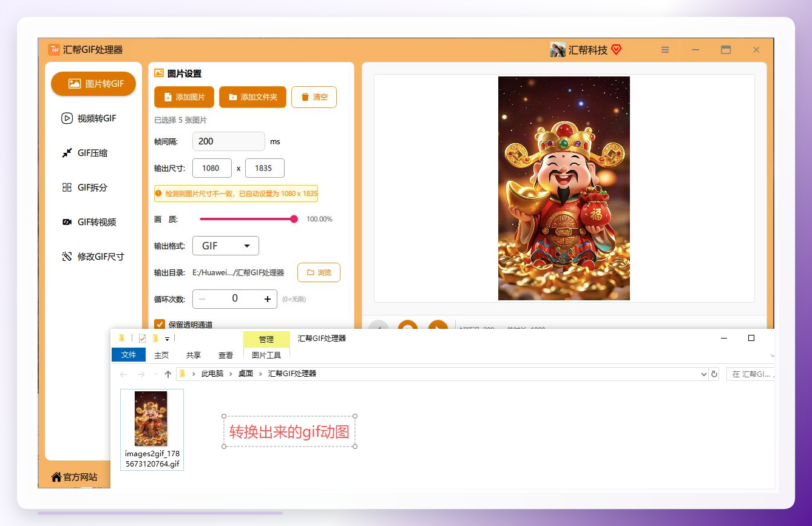This screenshot has height=526, width=812.
Task: Toggle the 保留透明通道 checkbox
Action: coord(160,325)
